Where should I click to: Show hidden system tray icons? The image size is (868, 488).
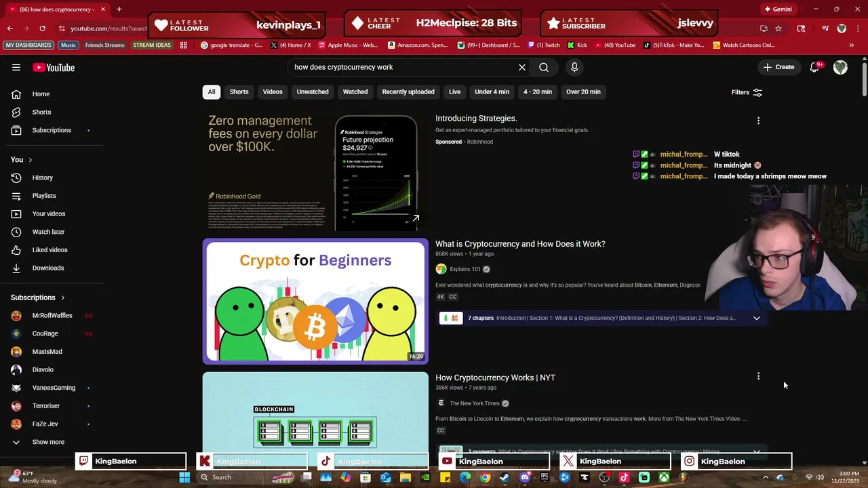766,477
